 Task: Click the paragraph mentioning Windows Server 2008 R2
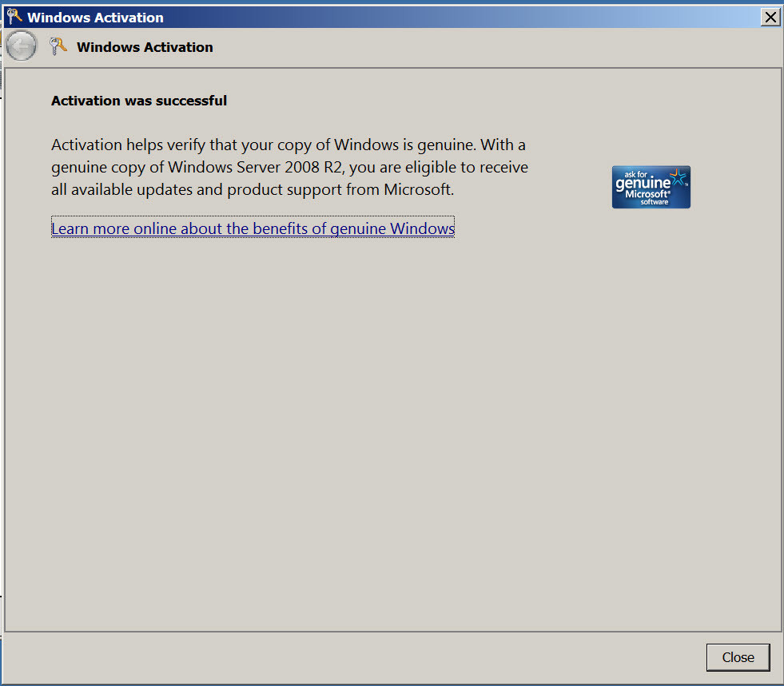pos(289,167)
